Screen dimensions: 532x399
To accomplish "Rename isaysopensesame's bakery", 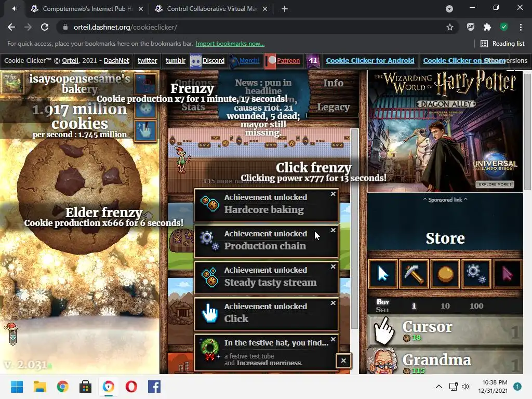I will (x=79, y=84).
